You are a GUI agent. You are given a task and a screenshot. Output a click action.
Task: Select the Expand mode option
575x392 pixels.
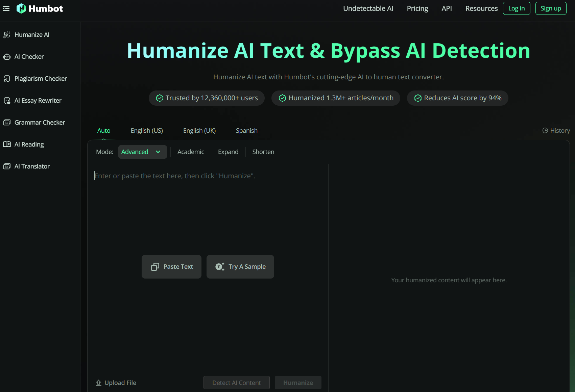coord(228,152)
